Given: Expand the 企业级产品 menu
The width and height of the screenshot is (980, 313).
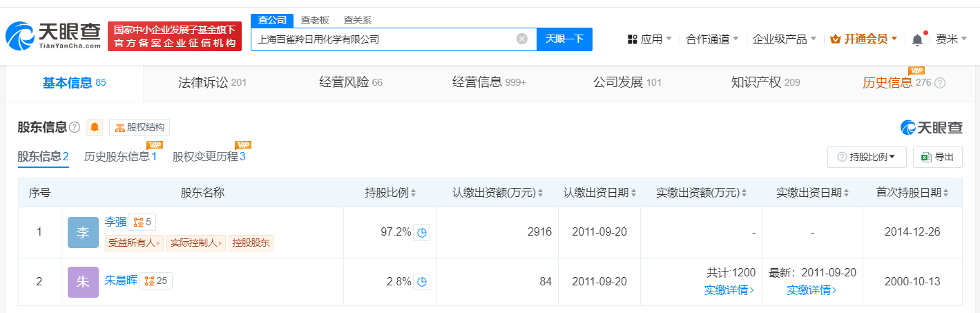Looking at the screenshot, I should click(x=784, y=39).
